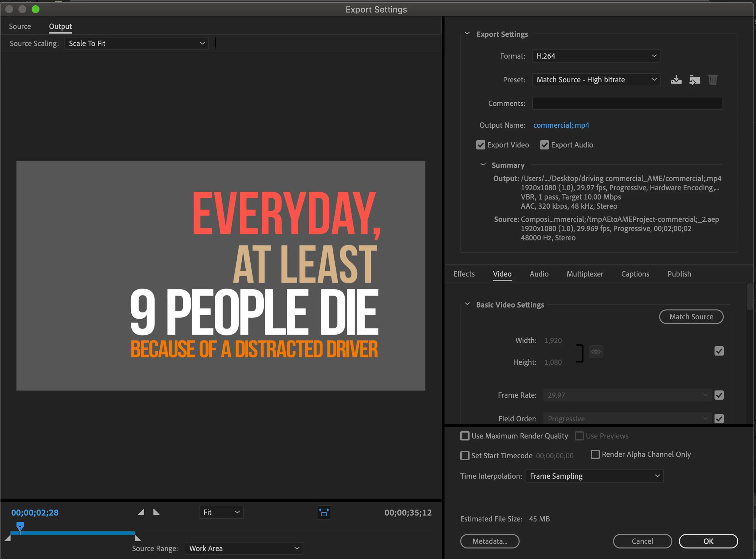Switch to the Source tab

(x=20, y=26)
